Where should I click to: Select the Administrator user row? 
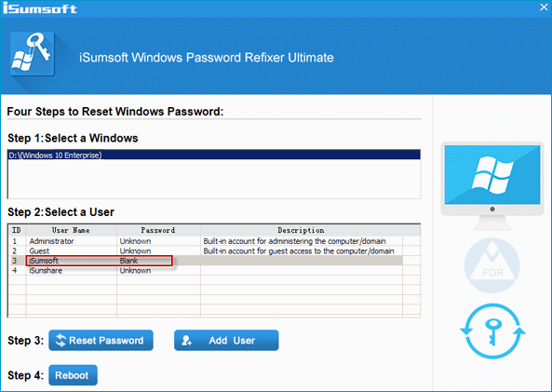205,241
